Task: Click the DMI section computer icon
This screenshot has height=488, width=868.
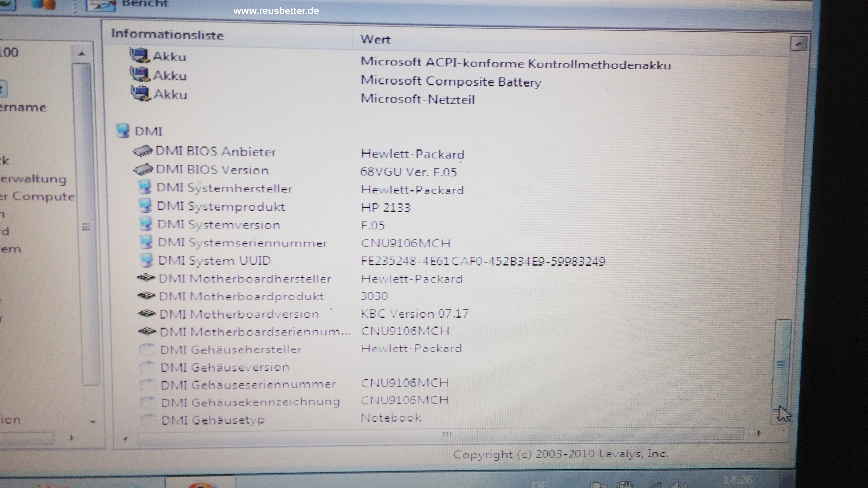Action: (123, 131)
